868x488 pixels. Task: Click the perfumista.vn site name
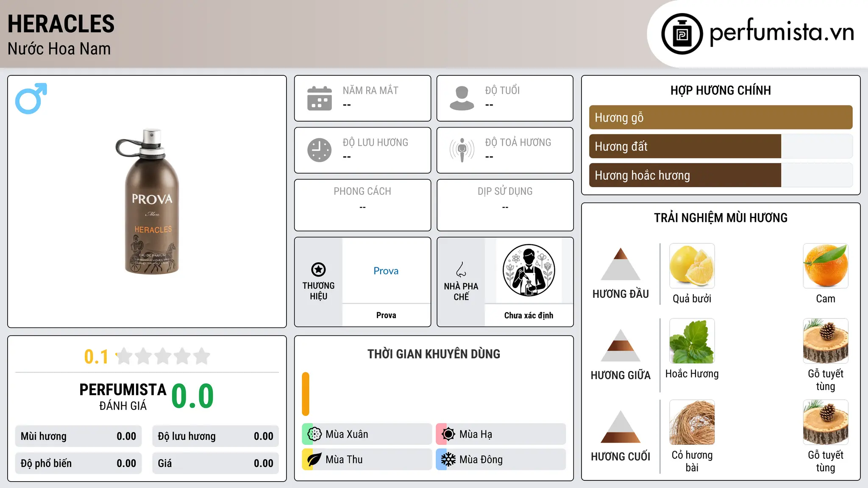pos(782,32)
